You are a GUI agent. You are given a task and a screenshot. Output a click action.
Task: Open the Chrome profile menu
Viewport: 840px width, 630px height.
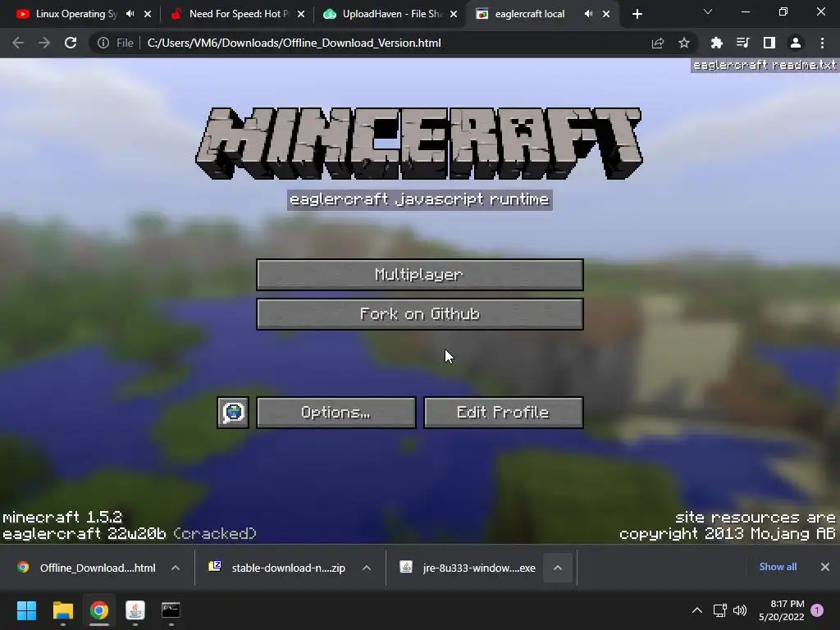[796, 43]
